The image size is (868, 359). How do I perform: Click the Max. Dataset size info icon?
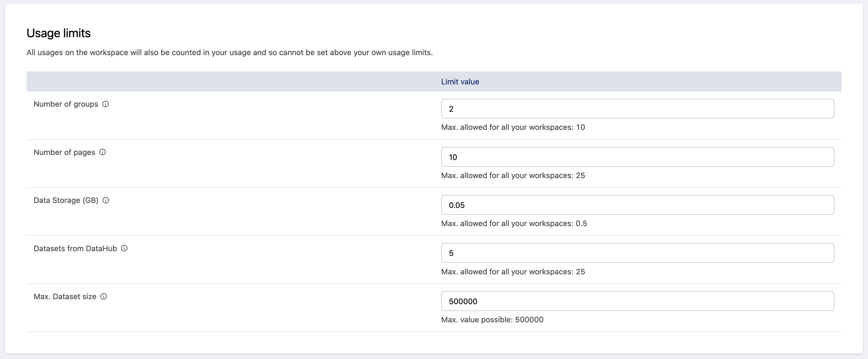point(104,296)
